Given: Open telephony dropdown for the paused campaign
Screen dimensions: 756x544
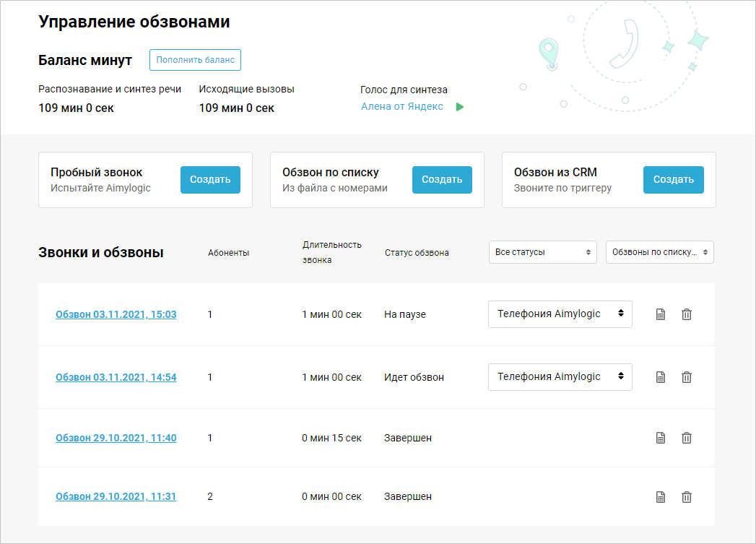Looking at the screenshot, I should click(x=560, y=314).
